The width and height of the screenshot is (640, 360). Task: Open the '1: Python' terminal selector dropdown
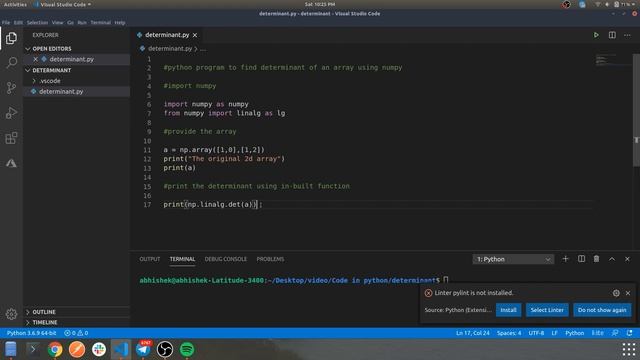(x=513, y=259)
